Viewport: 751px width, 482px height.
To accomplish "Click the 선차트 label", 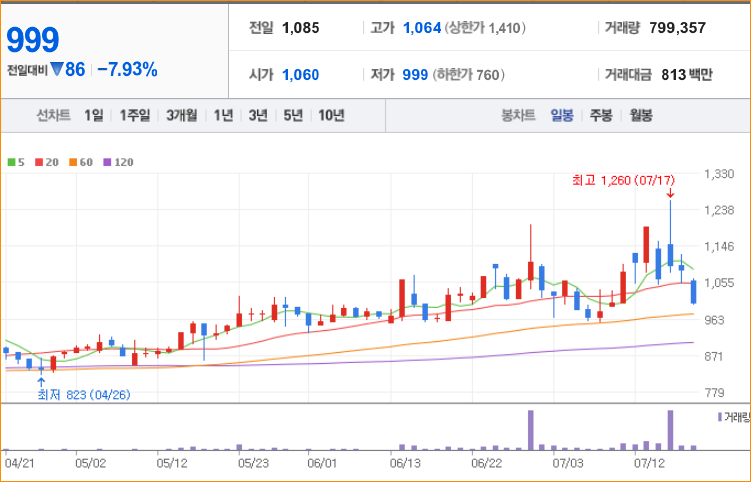I will (x=54, y=115).
